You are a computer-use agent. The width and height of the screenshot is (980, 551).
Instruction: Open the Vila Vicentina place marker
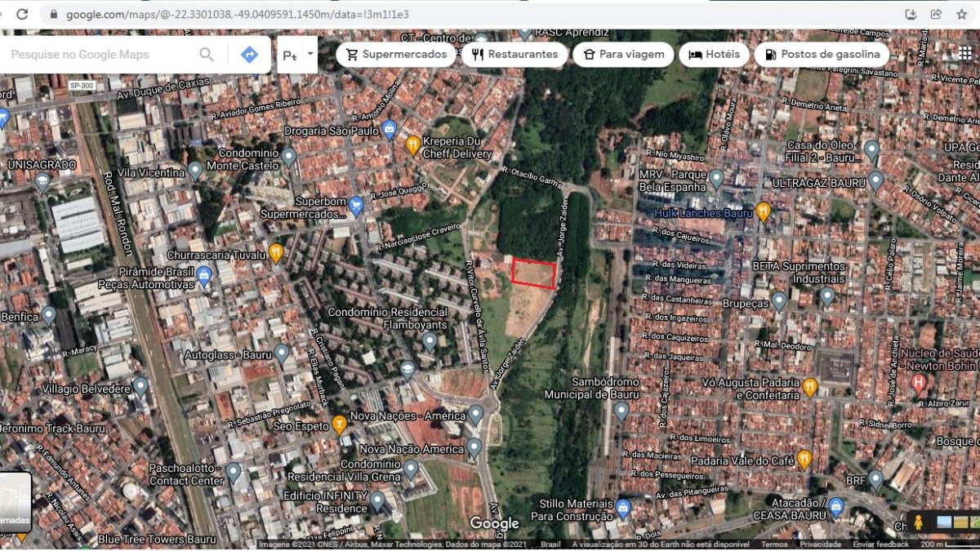(194, 171)
